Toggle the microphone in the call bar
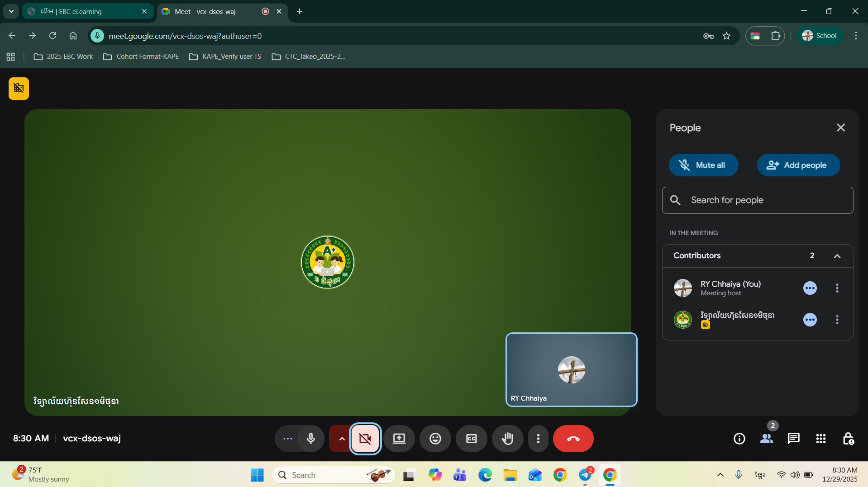Screen dimensions: 868x487 311,438
